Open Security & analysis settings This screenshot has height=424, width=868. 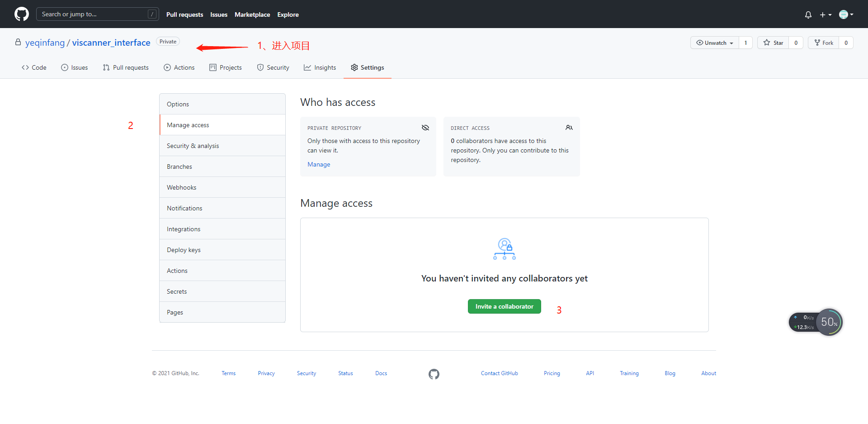(222, 146)
